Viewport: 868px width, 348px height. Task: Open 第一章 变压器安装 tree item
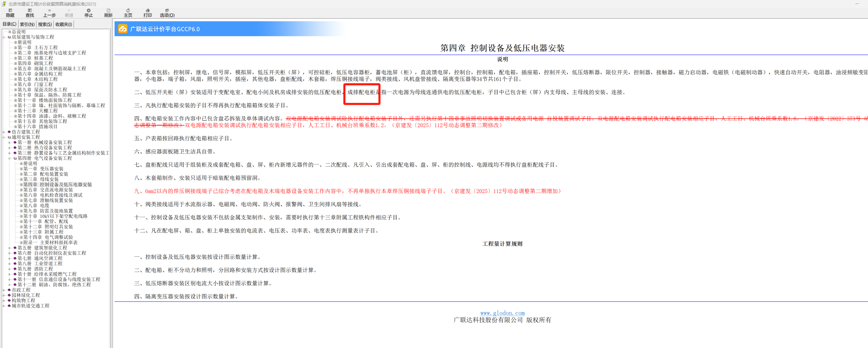(x=43, y=169)
